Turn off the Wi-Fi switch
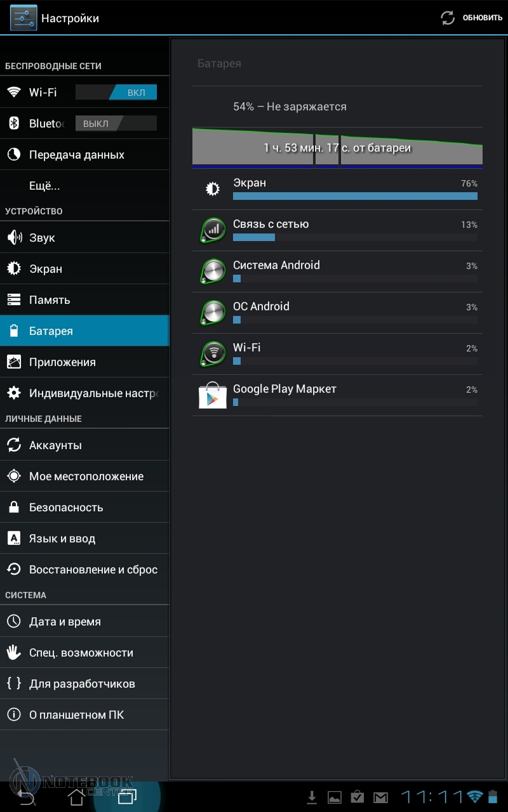 click(116, 93)
